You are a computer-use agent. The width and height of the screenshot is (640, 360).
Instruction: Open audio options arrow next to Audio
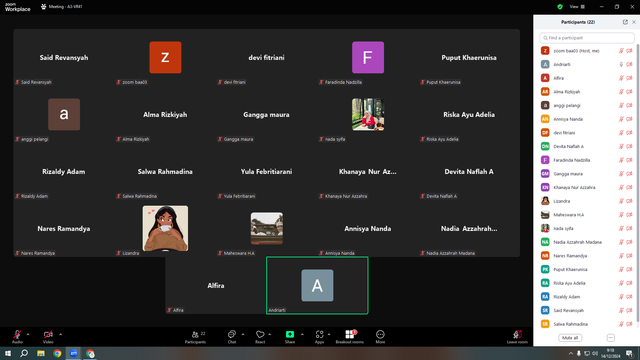pos(28,334)
